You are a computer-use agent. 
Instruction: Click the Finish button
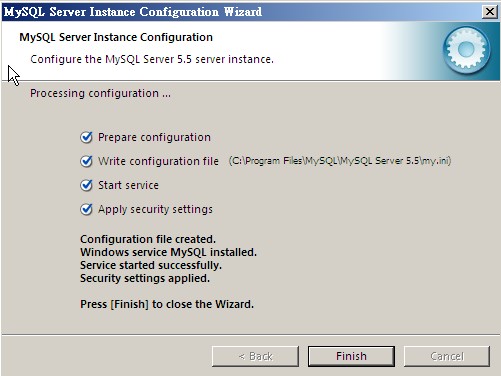coord(351,356)
